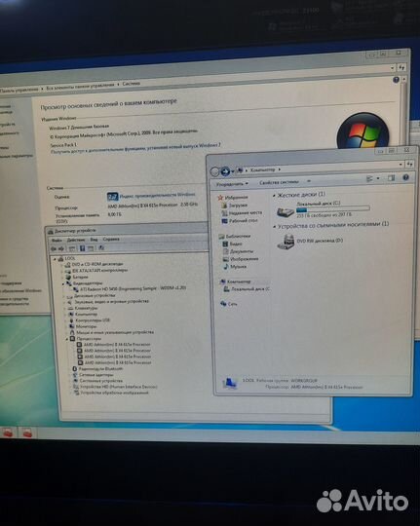The height and width of the screenshot is (526, 420).
Task: Expand the DVD и CD-ROM дисководы node
Action: (x=62, y=265)
